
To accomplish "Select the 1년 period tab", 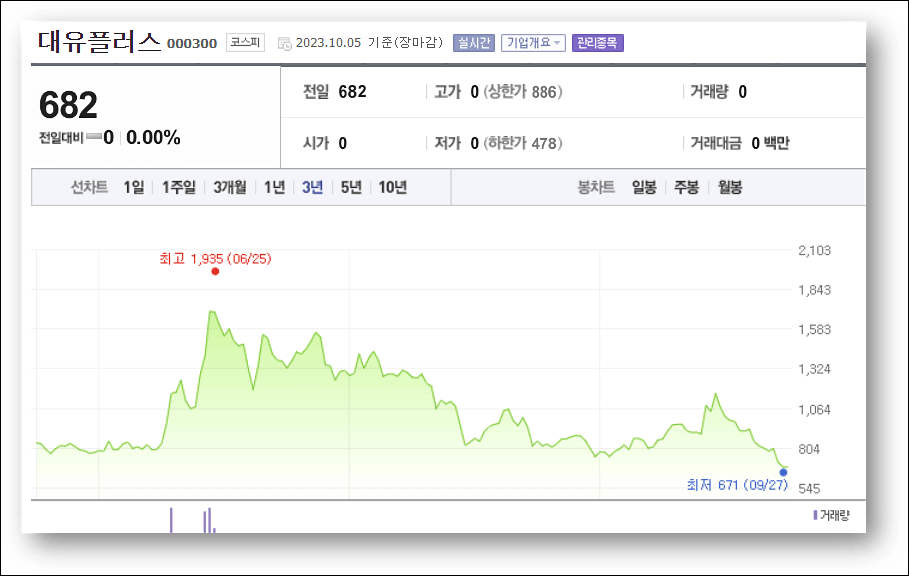I will click(275, 186).
